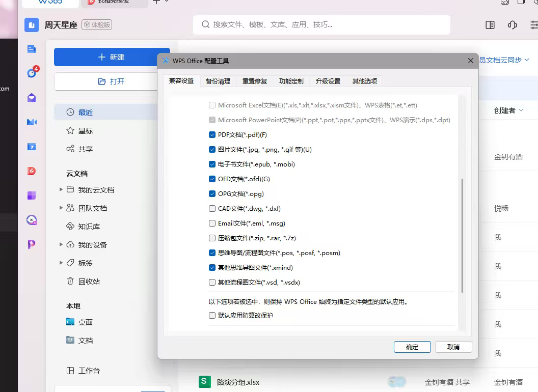538x392 pixels.
Task: Uncheck 电子书文件 epub mobi checkbox
Action: (x=212, y=164)
